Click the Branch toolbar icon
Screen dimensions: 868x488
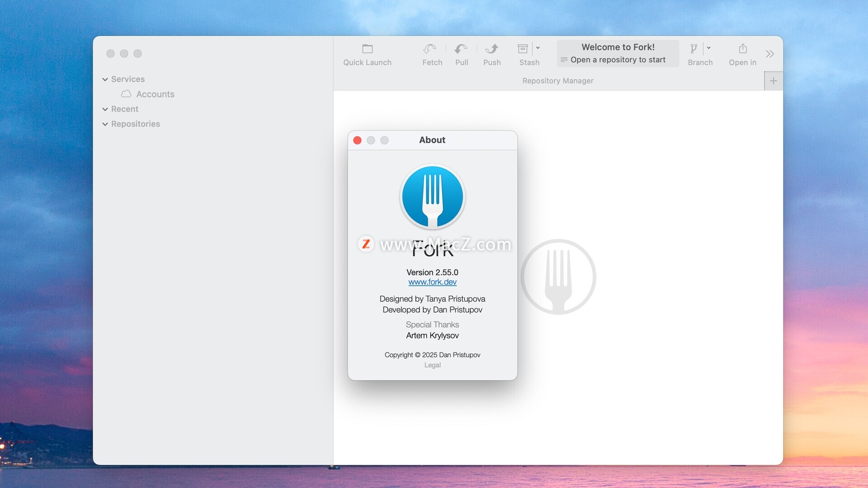pyautogui.click(x=694, y=49)
